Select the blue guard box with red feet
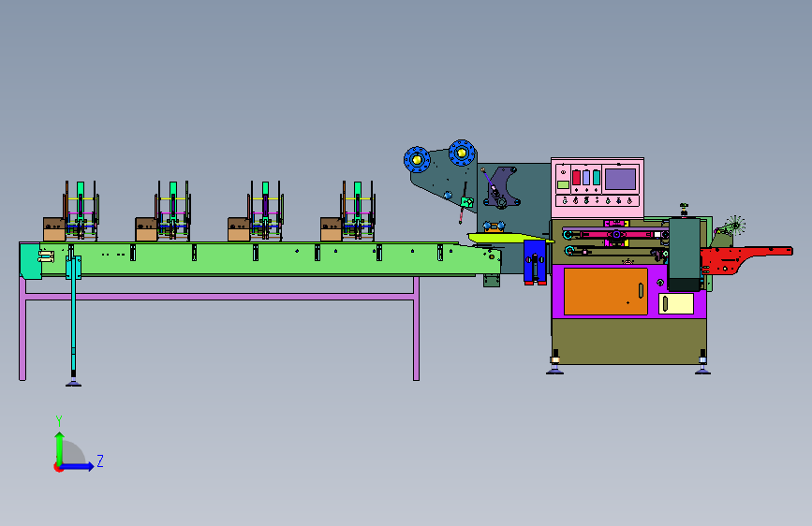The width and height of the screenshot is (812, 526). 535,261
